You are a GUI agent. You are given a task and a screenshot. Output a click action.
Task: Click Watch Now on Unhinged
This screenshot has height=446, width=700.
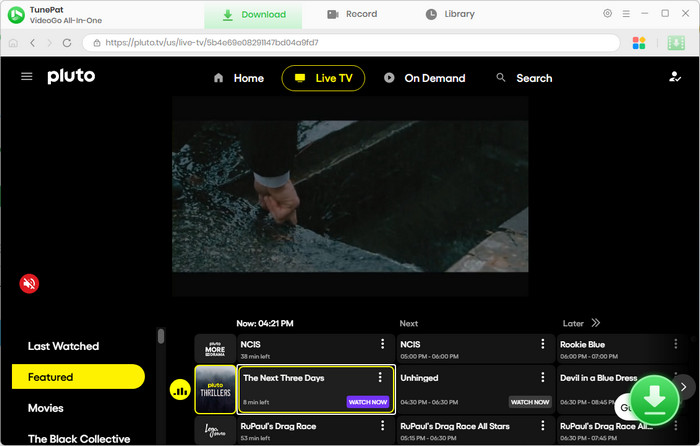coord(530,402)
